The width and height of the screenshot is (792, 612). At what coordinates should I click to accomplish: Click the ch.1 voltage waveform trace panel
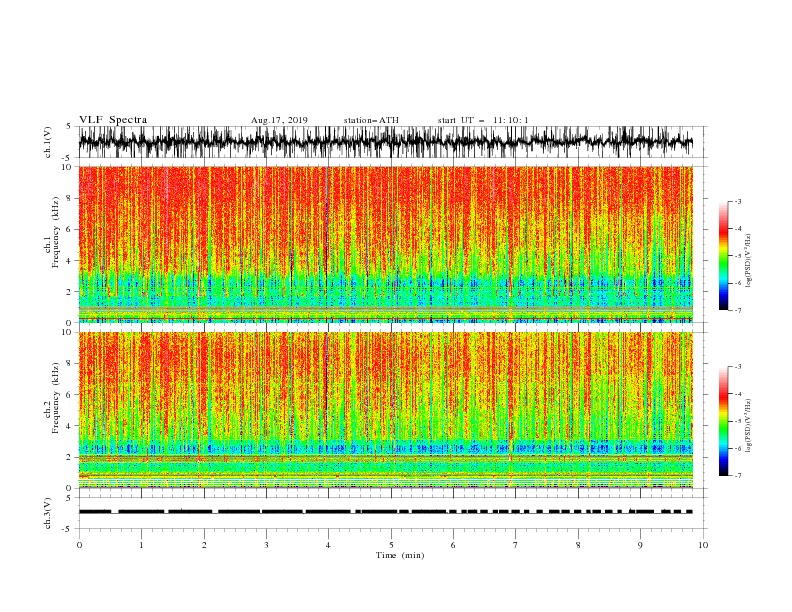coord(393,142)
